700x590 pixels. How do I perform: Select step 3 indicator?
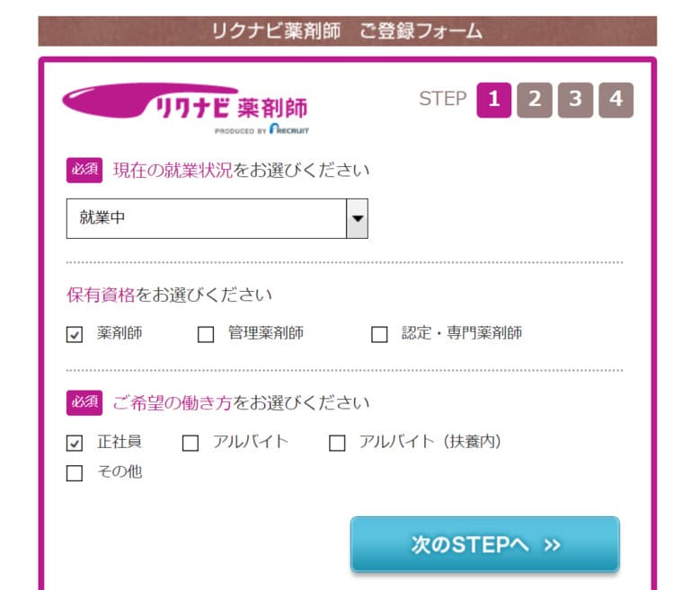pyautogui.click(x=575, y=100)
